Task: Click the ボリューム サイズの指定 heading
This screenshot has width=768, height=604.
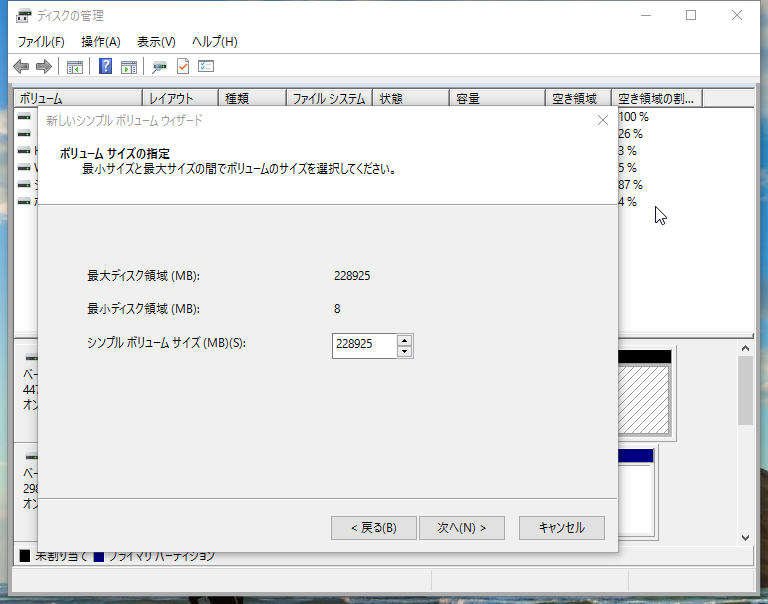Action: [x=115, y=153]
